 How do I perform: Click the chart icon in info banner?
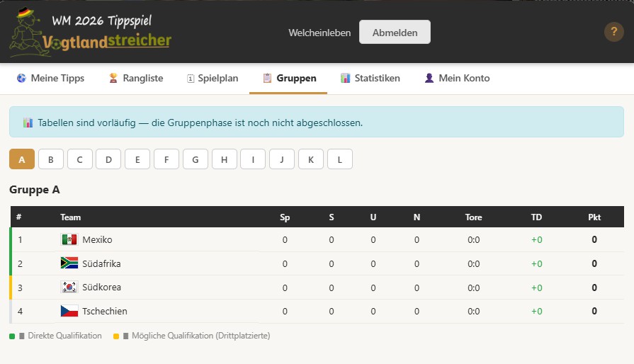click(x=28, y=123)
